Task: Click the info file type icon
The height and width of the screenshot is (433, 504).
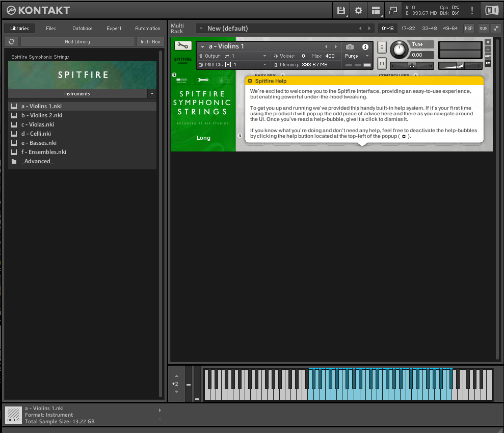Action: pyautogui.click(x=13, y=415)
